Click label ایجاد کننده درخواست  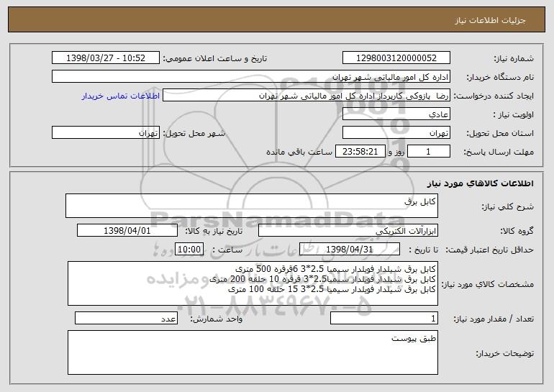[494, 96]
